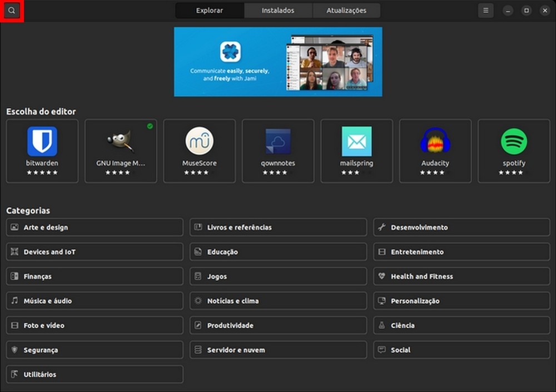Image resolution: width=556 pixels, height=392 pixels.
Task: Select the Segurança category
Action: (95, 350)
